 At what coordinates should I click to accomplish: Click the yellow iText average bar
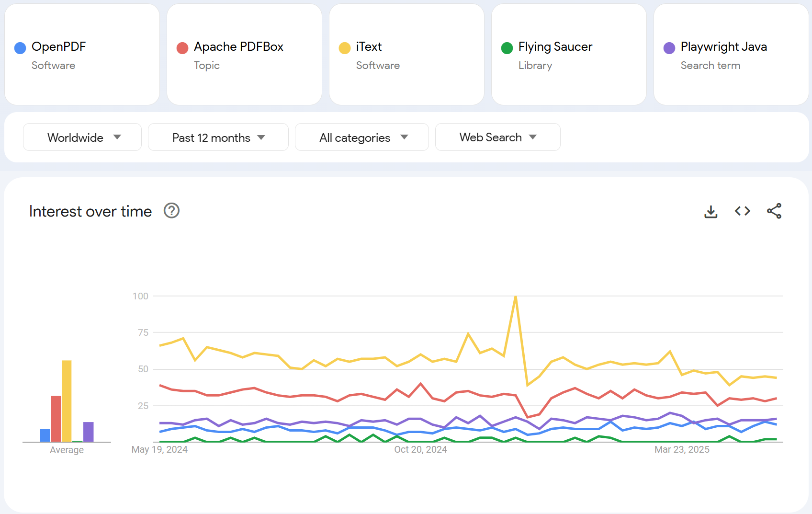click(67, 401)
